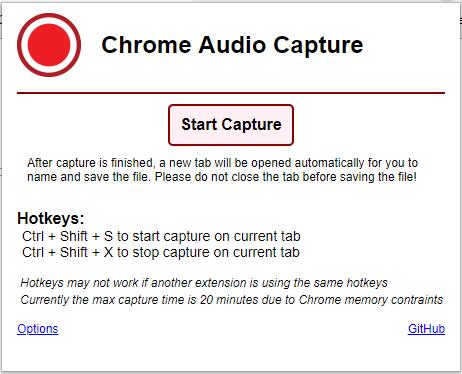Screen dimensions: 462x374
Task: Click the '20 minutes' text in note
Action: (229, 299)
